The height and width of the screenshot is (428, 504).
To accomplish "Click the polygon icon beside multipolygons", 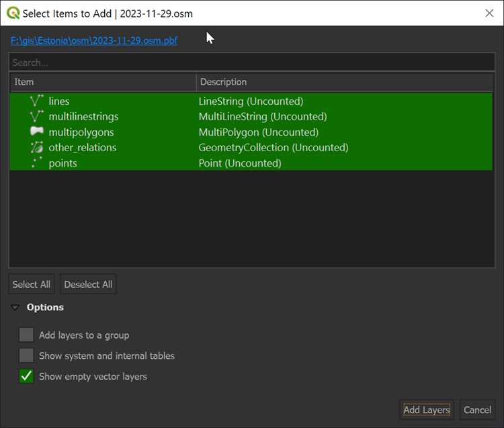I will [37, 132].
